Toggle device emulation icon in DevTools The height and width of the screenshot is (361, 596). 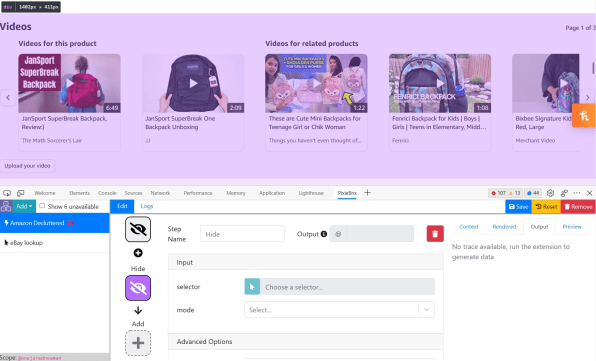tap(21, 193)
